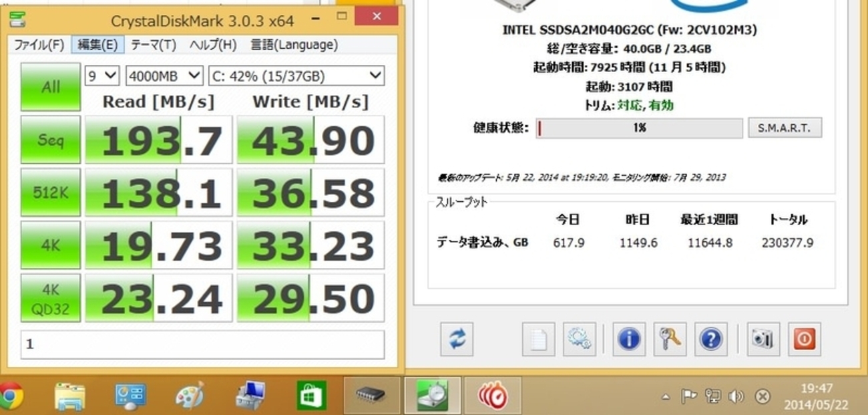Click the 4K QD32 write result 29.50
This screenshot has height=415, width=868.
click(311, 298)
